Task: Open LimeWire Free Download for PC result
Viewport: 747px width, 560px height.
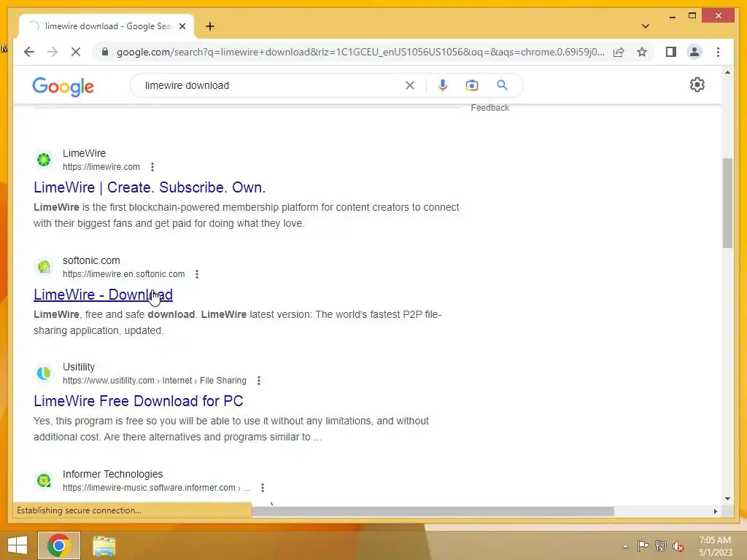Action: pyautogui.click(x=138, y=401)
